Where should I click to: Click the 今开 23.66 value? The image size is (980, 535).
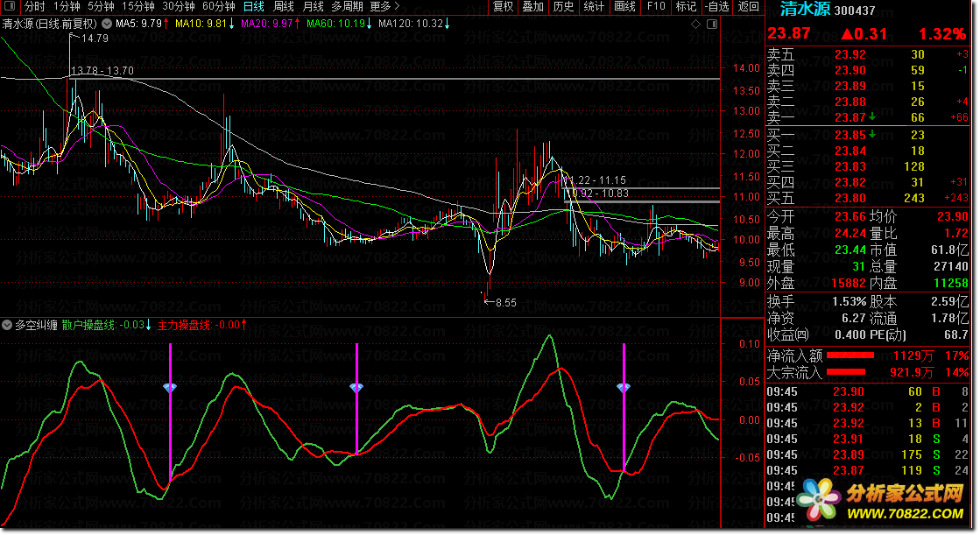coord(850,217)
